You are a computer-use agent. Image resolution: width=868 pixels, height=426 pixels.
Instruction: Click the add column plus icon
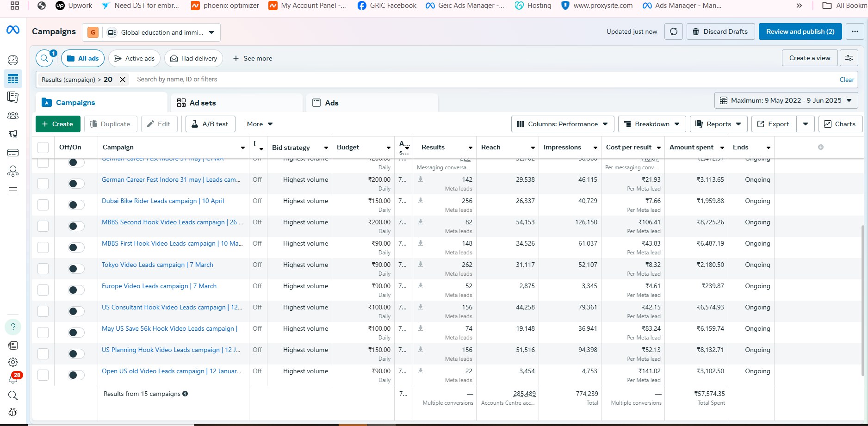click(x=821, y=147)
